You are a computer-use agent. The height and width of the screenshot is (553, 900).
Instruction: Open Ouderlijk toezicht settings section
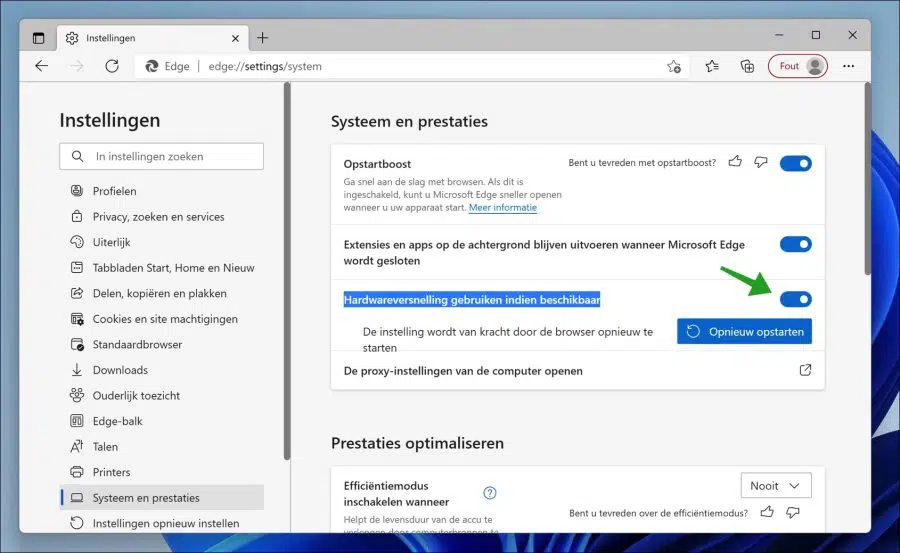[161, 396]
